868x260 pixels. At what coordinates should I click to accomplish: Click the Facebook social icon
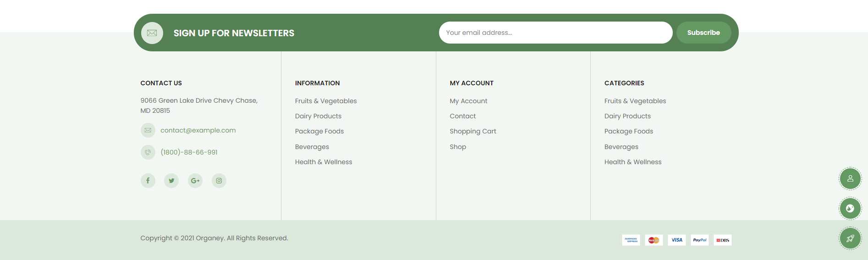[148, 181]
